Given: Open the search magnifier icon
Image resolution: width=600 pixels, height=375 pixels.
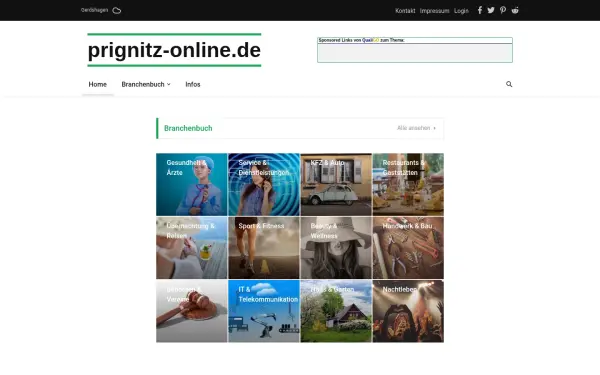Looking at the screenshot, I should pos(509,84).
